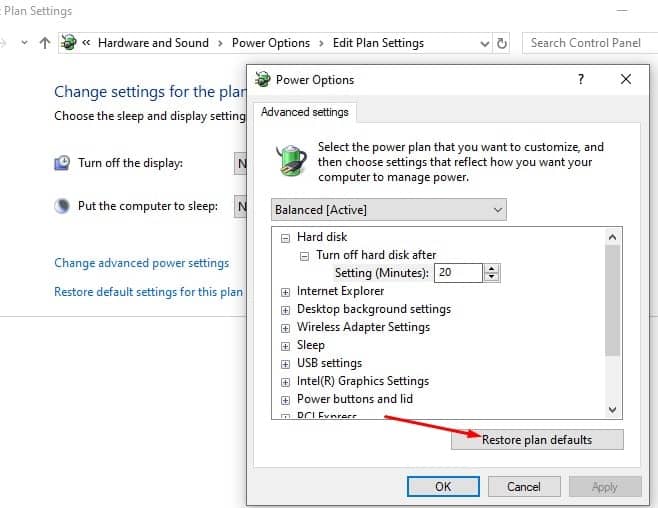Decrease minutes with spinner down arrow
The image size is (658, 508).
click(492, 277)
